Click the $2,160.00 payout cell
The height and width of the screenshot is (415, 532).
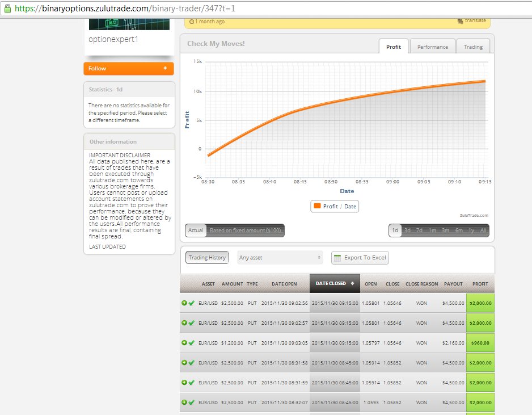click(453, 343)
